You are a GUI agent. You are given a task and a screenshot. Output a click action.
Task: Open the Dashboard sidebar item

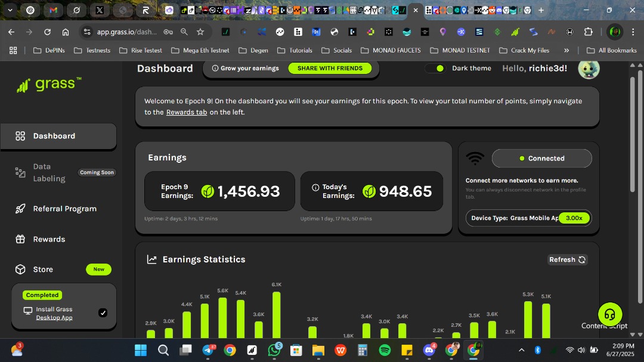58,136
